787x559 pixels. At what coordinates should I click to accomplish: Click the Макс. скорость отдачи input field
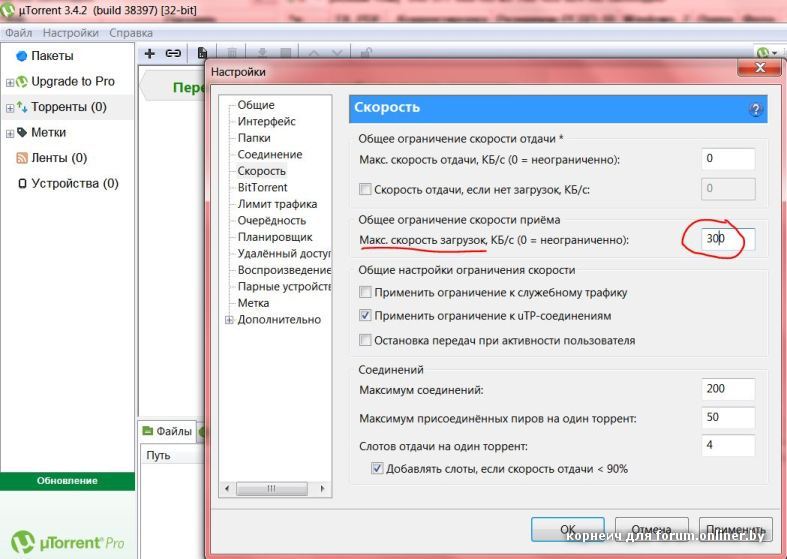tap(728, 159)
